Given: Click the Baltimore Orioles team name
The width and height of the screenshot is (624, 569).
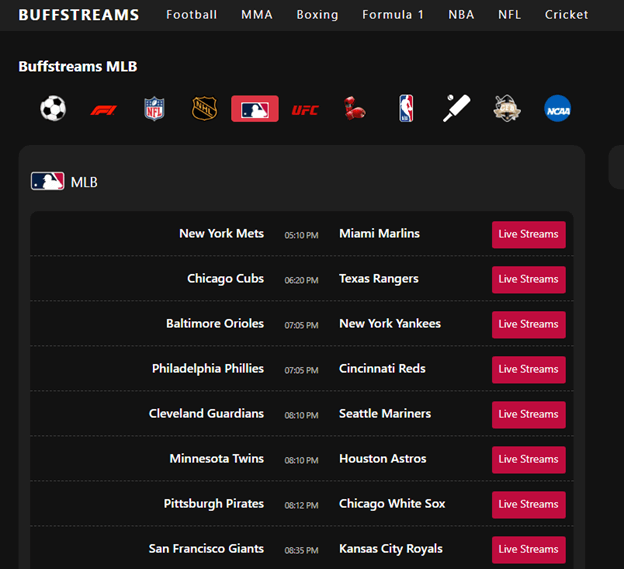Looking at the screenshot, I should point(215,323).
